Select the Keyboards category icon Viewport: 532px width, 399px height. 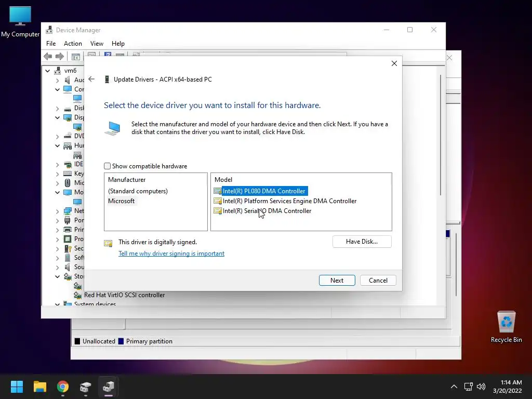[68, 174]
